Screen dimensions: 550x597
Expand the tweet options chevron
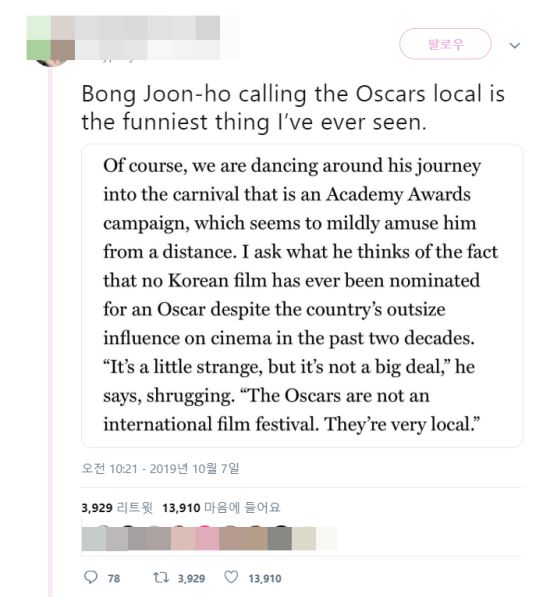(x=515, y=46)
